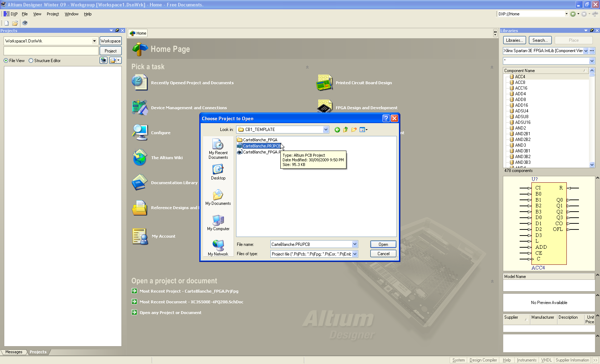
Task: Click the New Document toolbar icon
Action: coord(6,23)
